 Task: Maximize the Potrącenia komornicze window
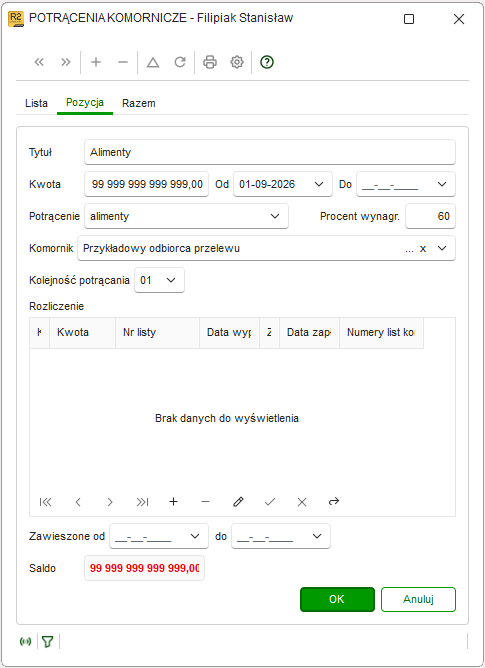(x=409, y=19)
